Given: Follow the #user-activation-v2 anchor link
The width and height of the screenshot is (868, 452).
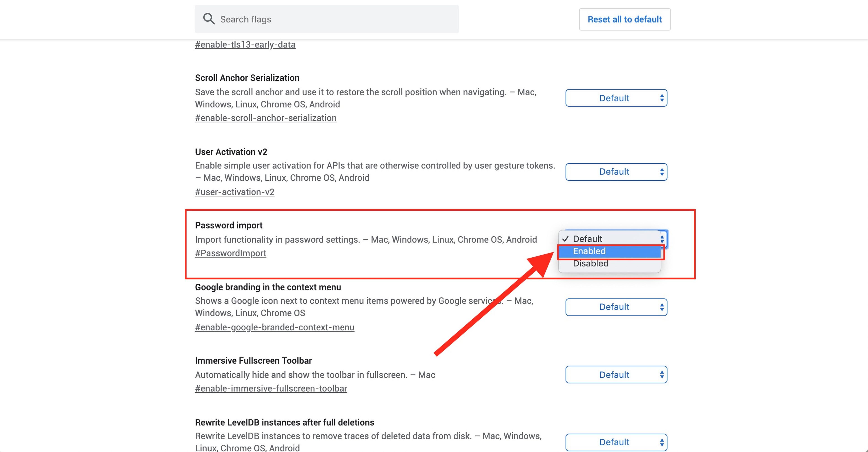Looking at the screenshot, I should [235, 192].
